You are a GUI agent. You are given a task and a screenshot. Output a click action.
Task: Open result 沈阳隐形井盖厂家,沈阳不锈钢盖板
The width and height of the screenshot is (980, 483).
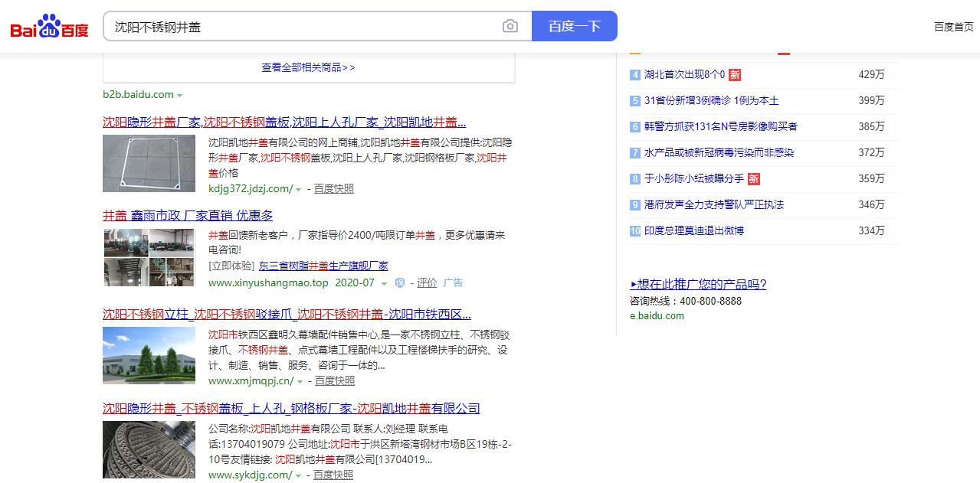[284, 122]
